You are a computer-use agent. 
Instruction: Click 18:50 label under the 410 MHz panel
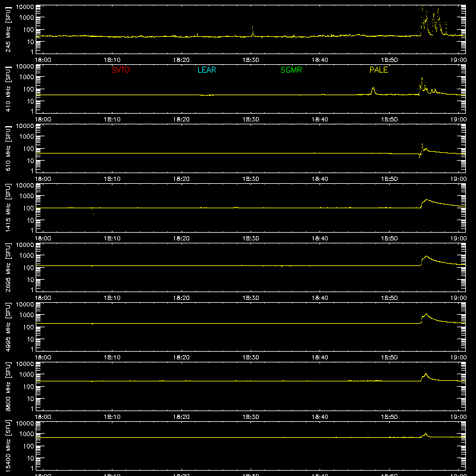pyautogui.click(x=389, y=120)
